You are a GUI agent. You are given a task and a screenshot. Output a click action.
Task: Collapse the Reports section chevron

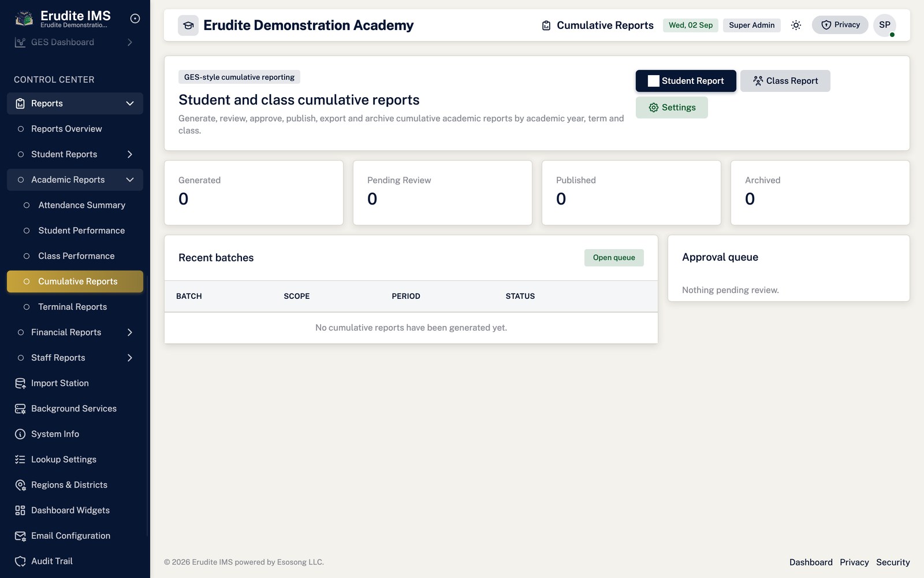click(x=130, y=103)
